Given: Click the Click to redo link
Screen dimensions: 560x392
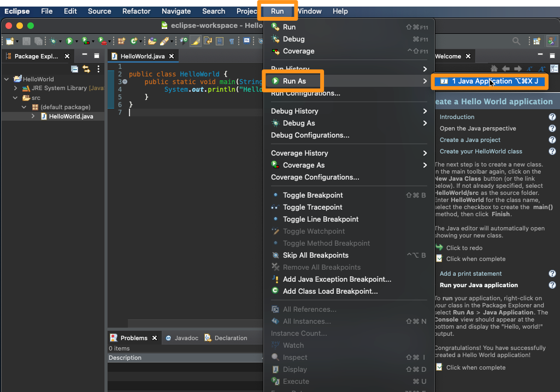Looking at the screenshot, I should coord(464,248).
